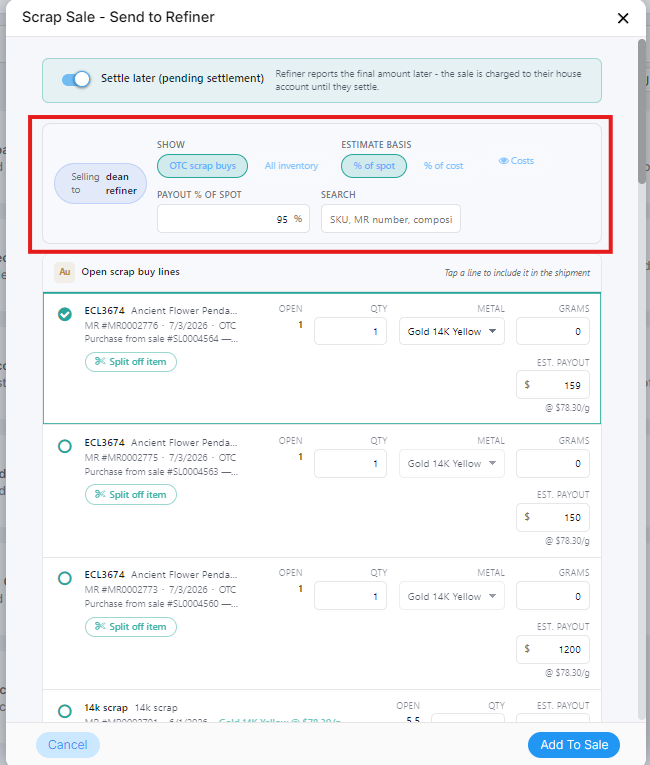The height and width of the screenshot is (765, 650).
Task: Open metal dropdown for MR0002773 line
Action: (451, 596)
